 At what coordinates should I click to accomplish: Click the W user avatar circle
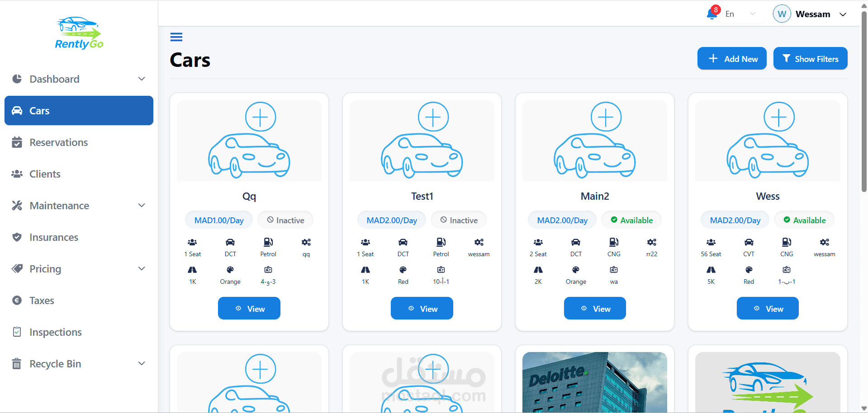coord(782,14)
